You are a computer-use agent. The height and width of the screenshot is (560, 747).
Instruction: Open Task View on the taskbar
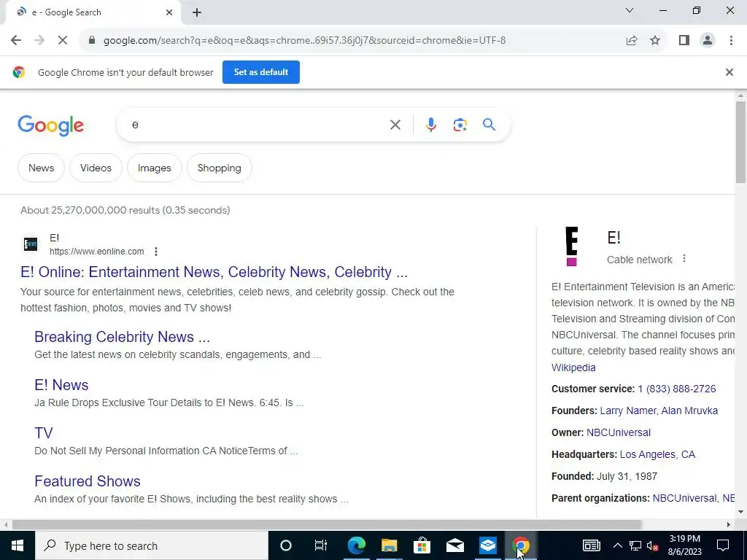321,545
